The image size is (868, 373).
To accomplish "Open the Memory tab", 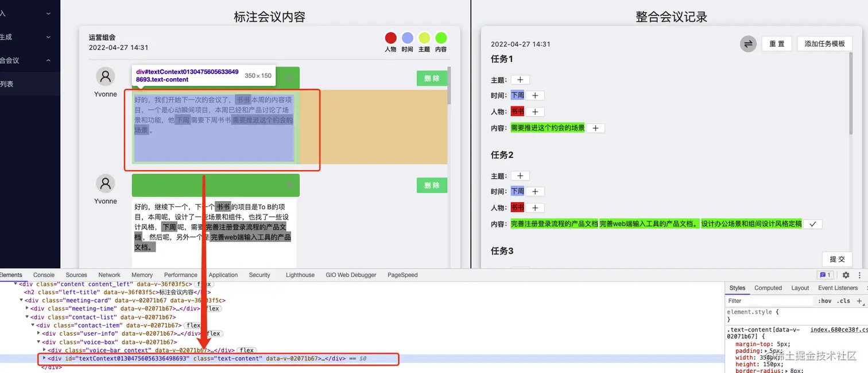I will [x=142, y=275].
